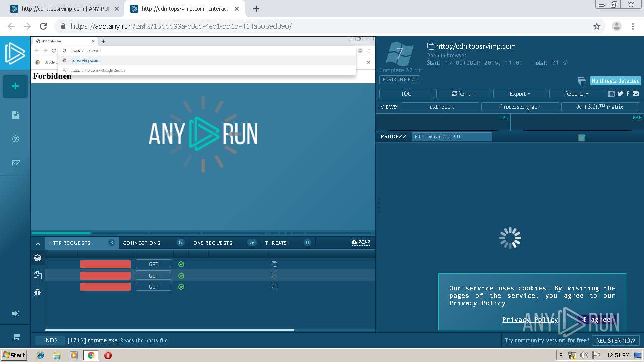
Task: Select the files modification icon
Action: tap(38, 275)
